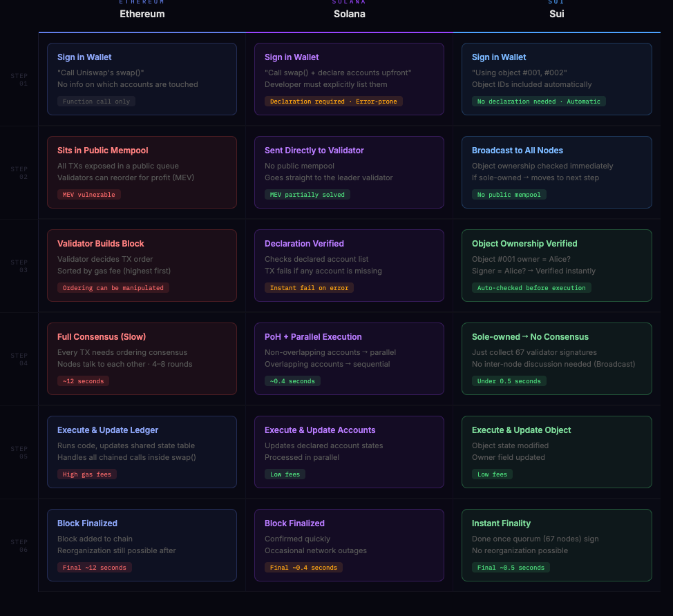Select 'Sole-owned → No Consensus' heading
Image resolution: width=673 pixels, height=616 pixels.
(530, 337)
